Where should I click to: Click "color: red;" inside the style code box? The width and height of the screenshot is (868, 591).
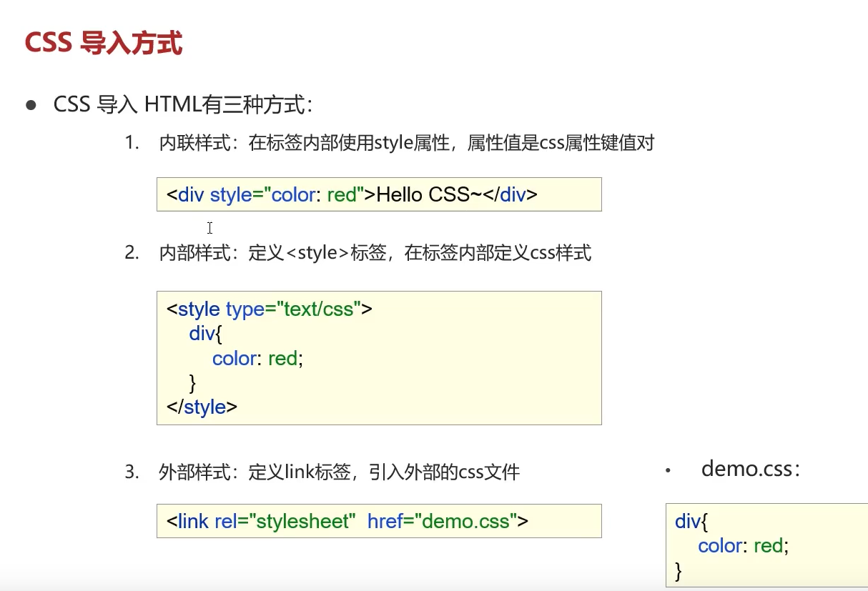point(258,358)
